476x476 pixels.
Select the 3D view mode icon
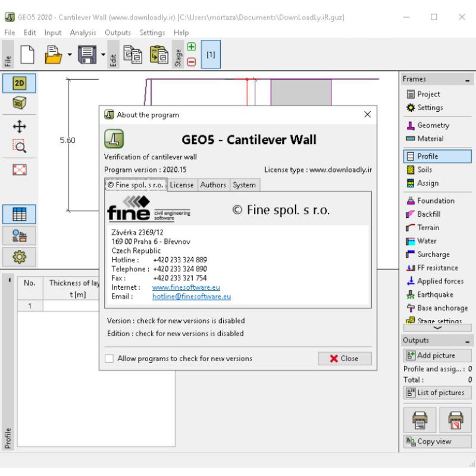[x=20, y=102]
